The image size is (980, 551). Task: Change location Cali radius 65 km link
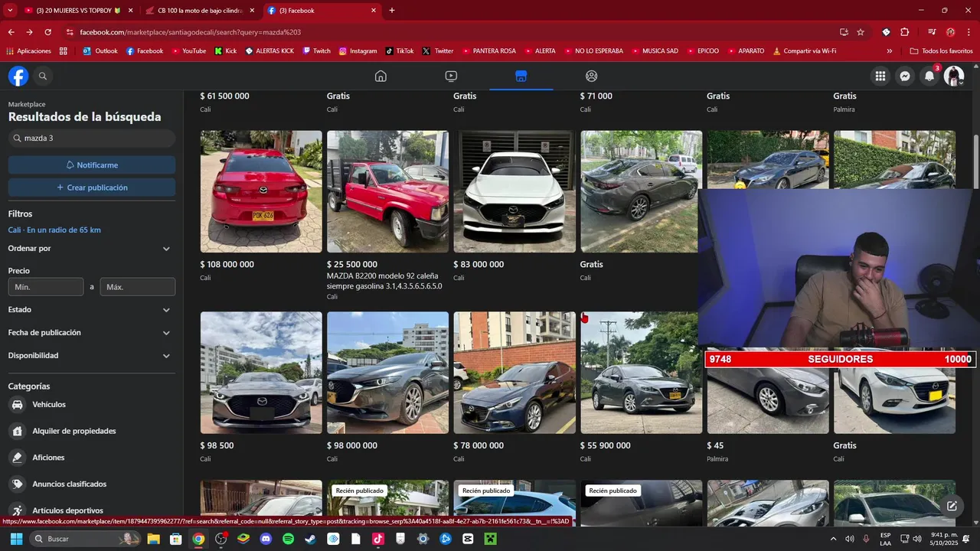54,230
